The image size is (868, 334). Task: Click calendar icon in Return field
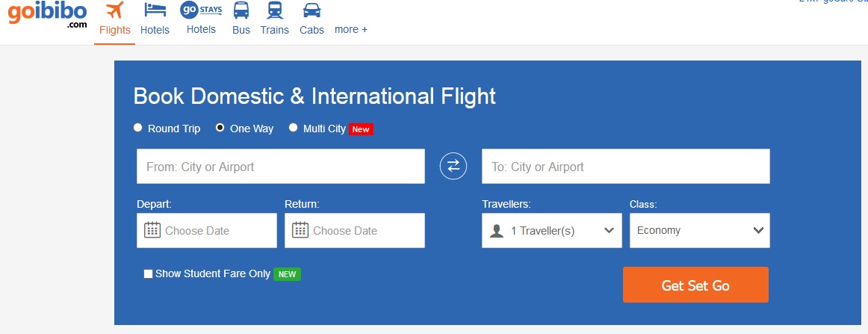pyautogui.click(x=300, y=230)
